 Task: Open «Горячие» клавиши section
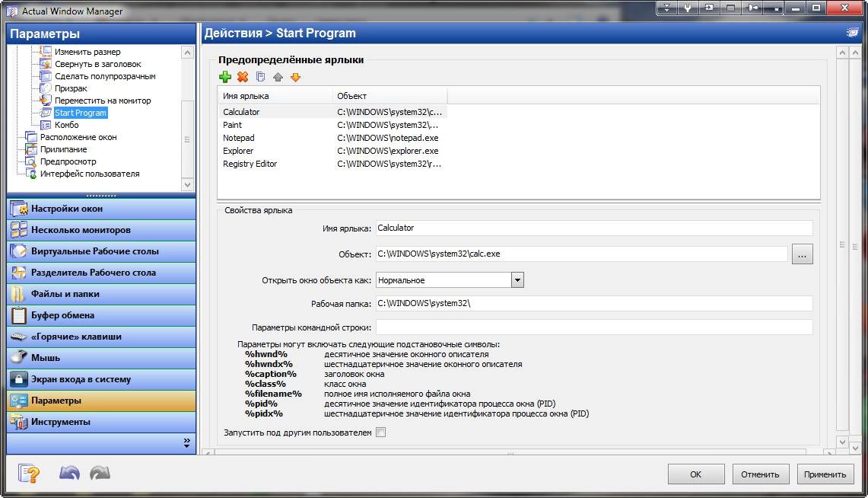pos(101,337)
